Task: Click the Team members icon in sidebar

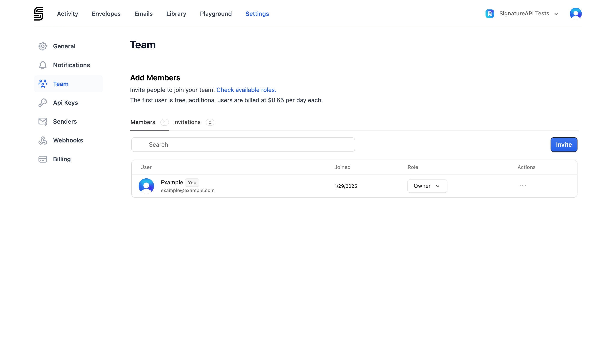Action: click(43, 84)
